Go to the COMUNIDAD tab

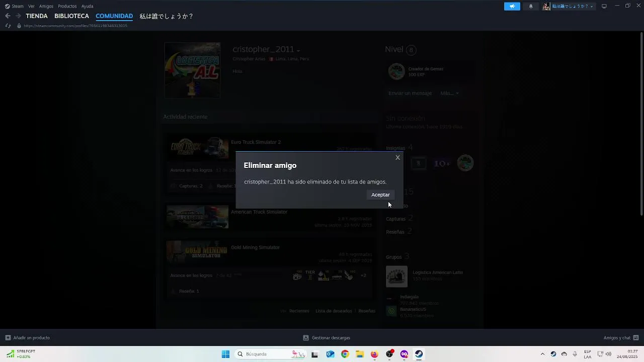coord(114,16)
